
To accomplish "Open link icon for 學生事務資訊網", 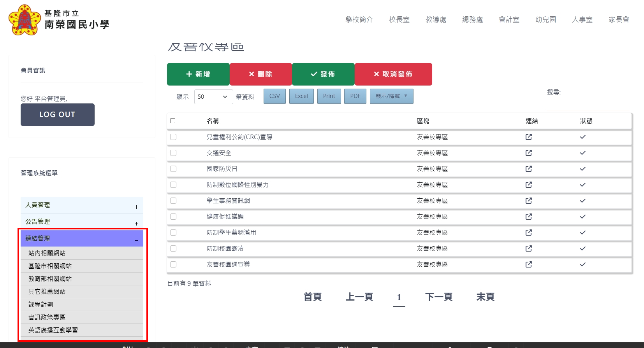I will 528,201.
